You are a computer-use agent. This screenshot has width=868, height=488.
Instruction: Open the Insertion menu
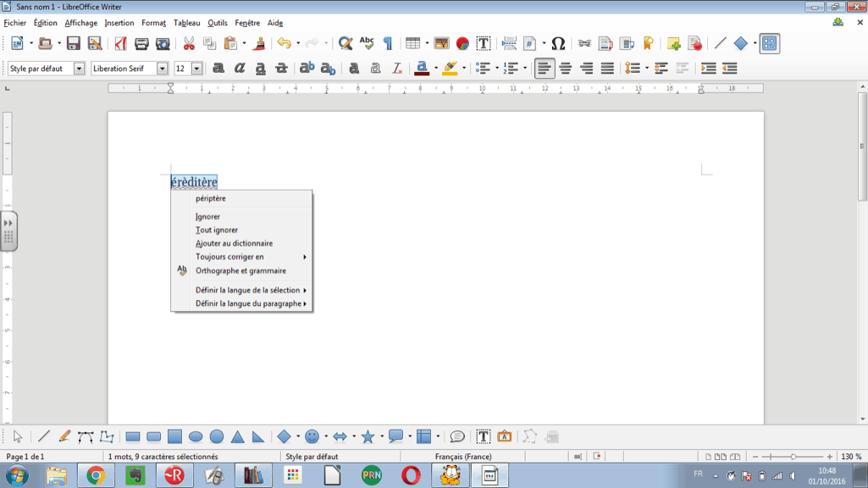coord(119,23)
